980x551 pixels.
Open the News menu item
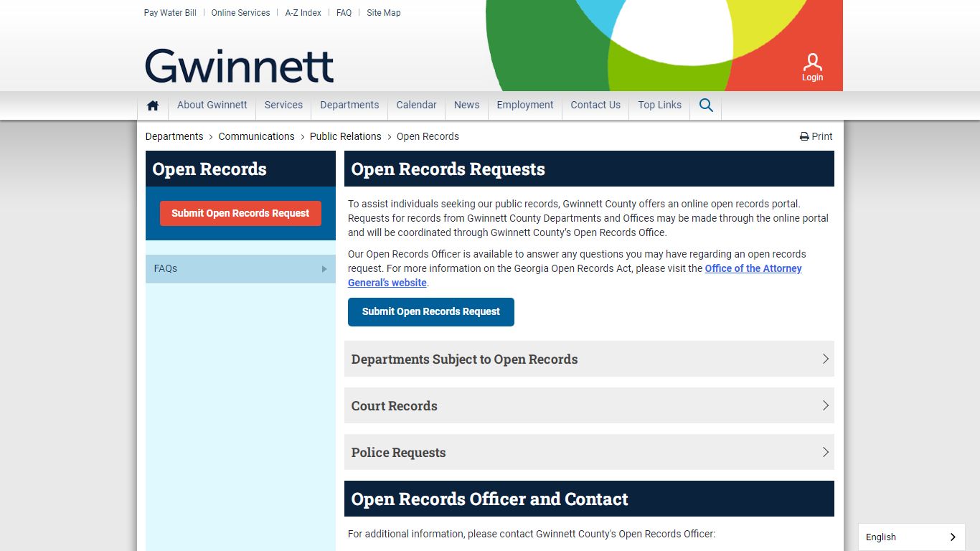tap(466, 105)
